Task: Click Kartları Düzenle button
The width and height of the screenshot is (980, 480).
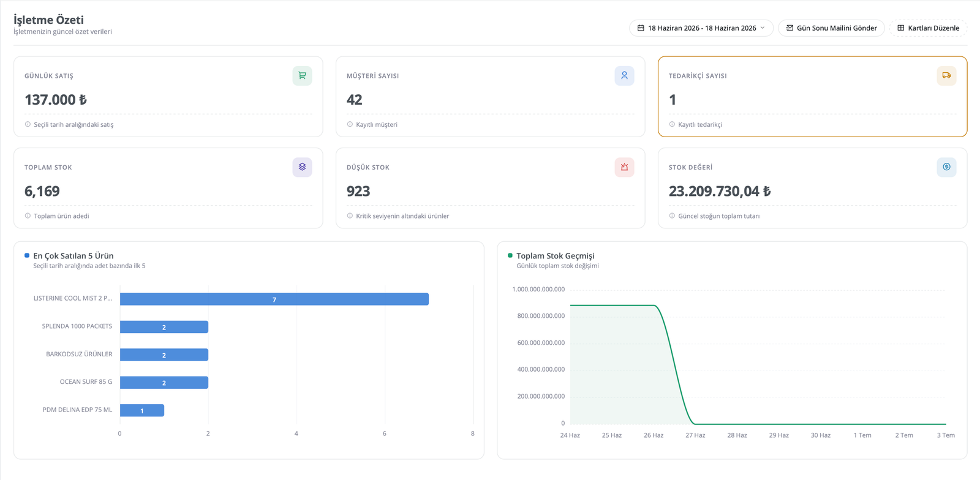Action: (x=928, y=28)
